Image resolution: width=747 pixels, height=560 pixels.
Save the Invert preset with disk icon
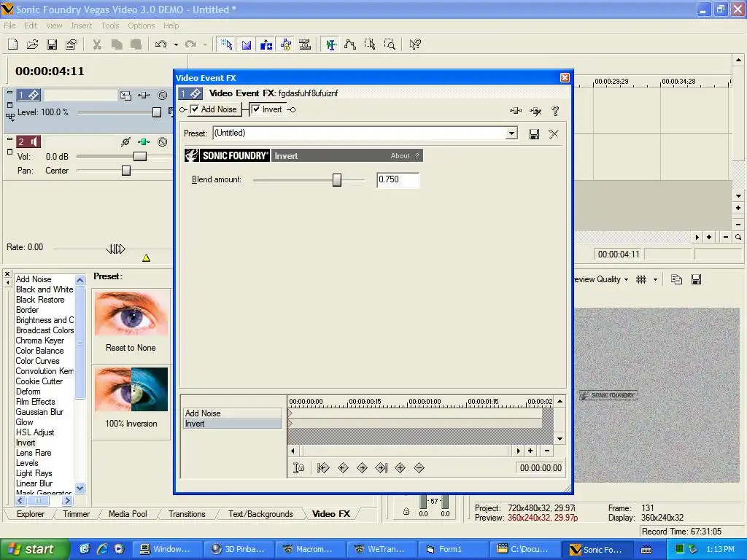534,134
